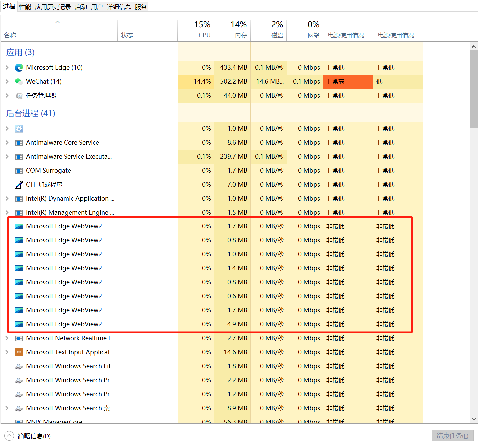Click the Microsoft Network Realtime icon
This screenshot has width=478, height=448.
[19, 338]
